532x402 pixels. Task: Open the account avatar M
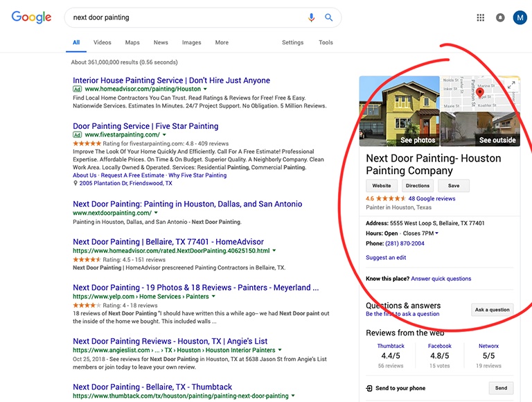(x=520, y=17)
